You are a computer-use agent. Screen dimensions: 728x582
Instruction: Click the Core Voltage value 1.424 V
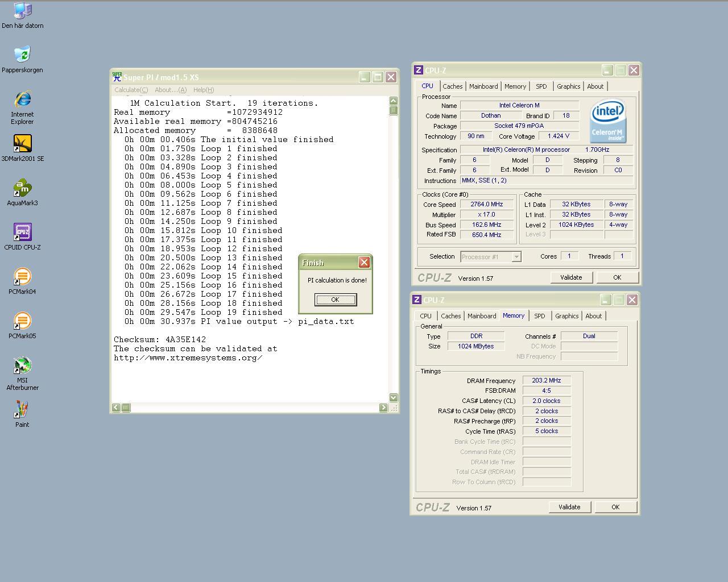coord(558,136)
